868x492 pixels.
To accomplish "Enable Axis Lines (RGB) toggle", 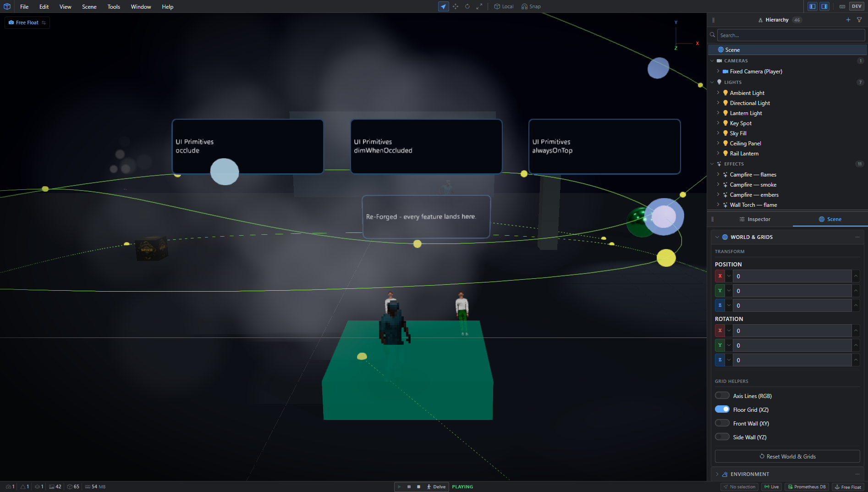I will [x=722, y=396].
